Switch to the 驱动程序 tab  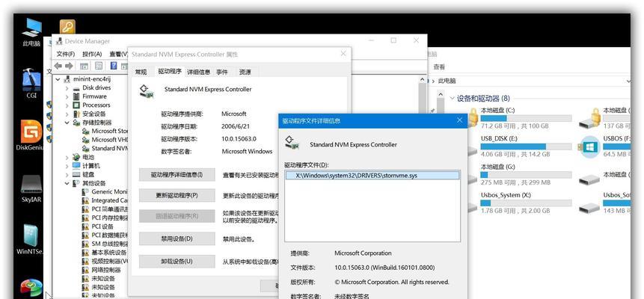pos(170,71)
